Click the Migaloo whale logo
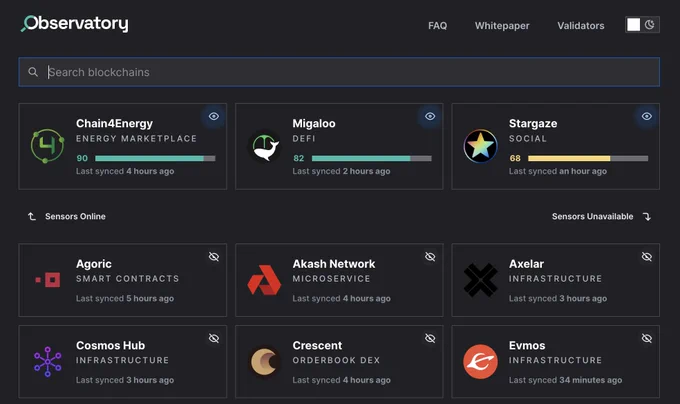 [x=264, y=146]
